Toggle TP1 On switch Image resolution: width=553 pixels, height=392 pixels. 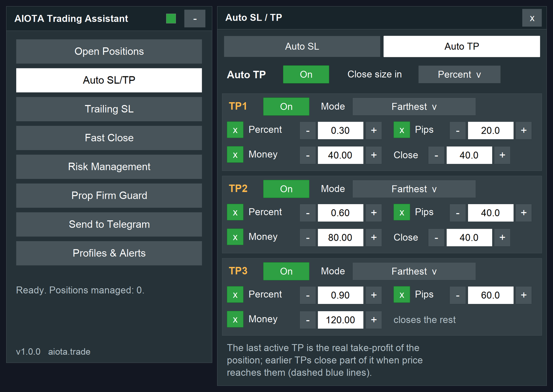coord(286,107)
